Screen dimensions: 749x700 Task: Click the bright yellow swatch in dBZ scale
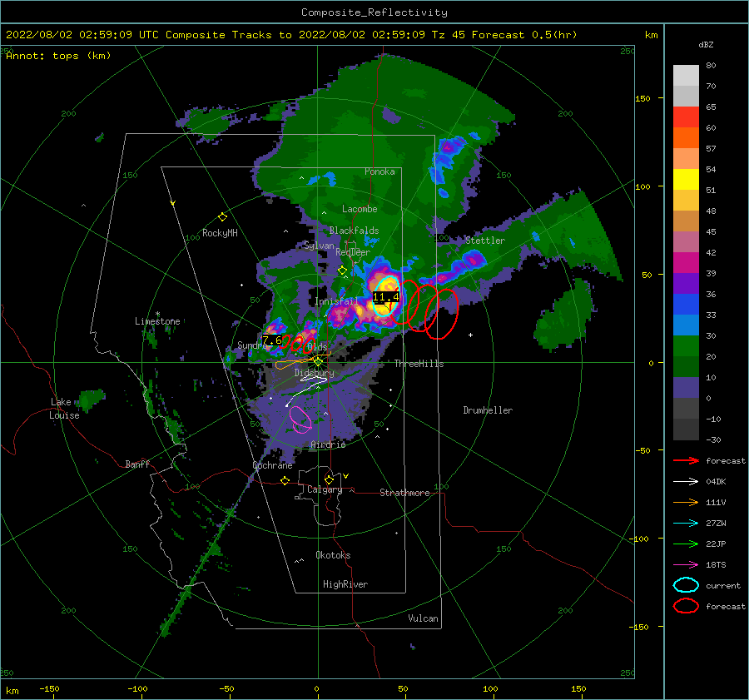click(x=686, y=179)
